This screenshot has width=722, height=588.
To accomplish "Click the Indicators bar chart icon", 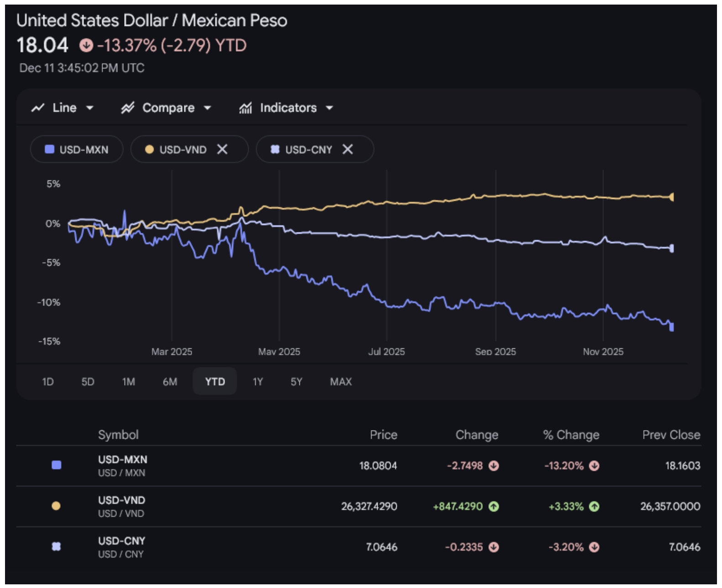I will [x=246, y=108].
